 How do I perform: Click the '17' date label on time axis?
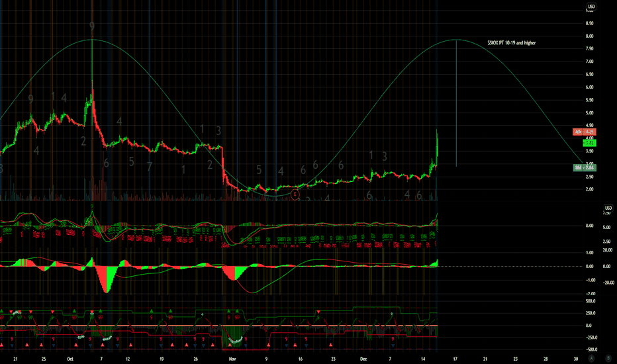click(455, 359)
